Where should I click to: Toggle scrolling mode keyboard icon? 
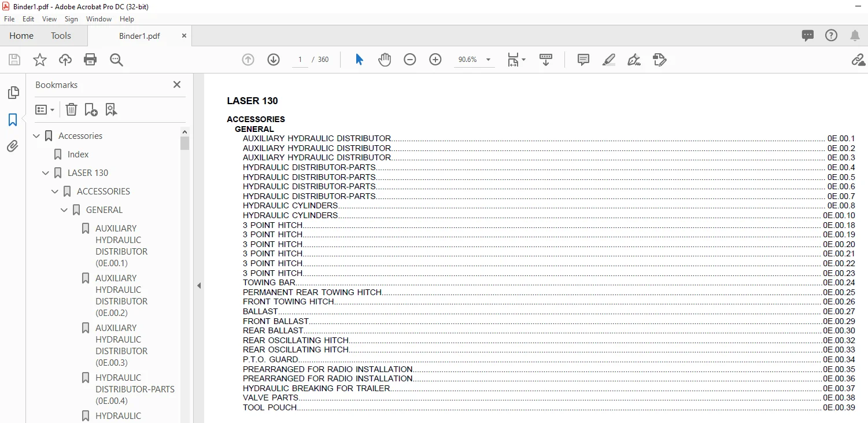point(546,60)
